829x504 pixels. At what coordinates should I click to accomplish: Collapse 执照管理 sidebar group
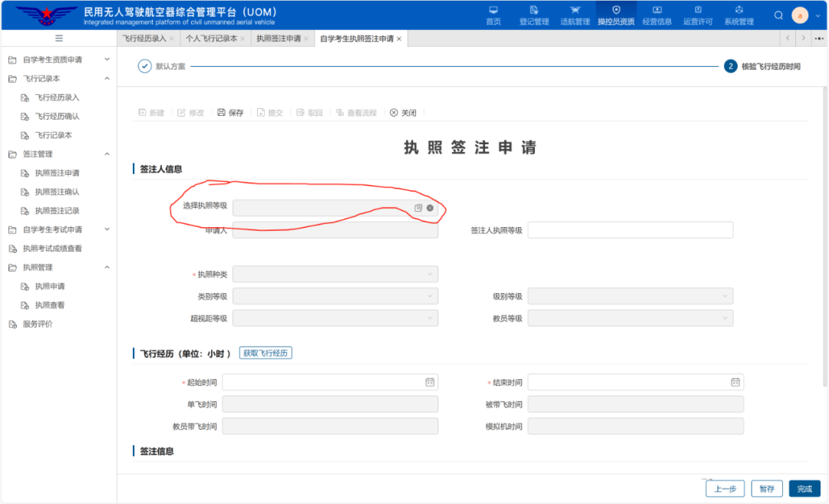click(x=59, y=267)
